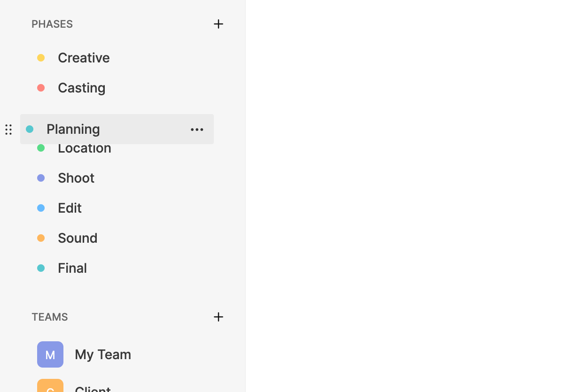
Task: Open the Sound phase
Action: (x=78, y=238)
